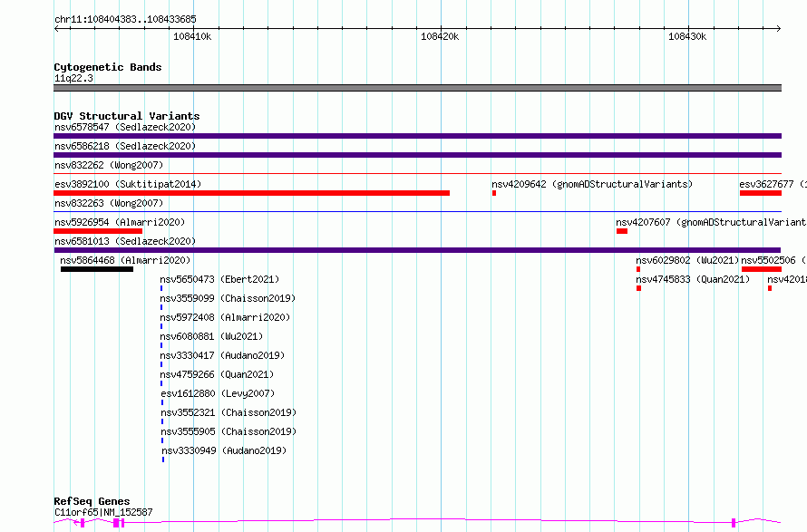Viewport: 807px width, 532px height.
Task: Click the 11q22.3 band label
Action: click(x=73, y=78)
